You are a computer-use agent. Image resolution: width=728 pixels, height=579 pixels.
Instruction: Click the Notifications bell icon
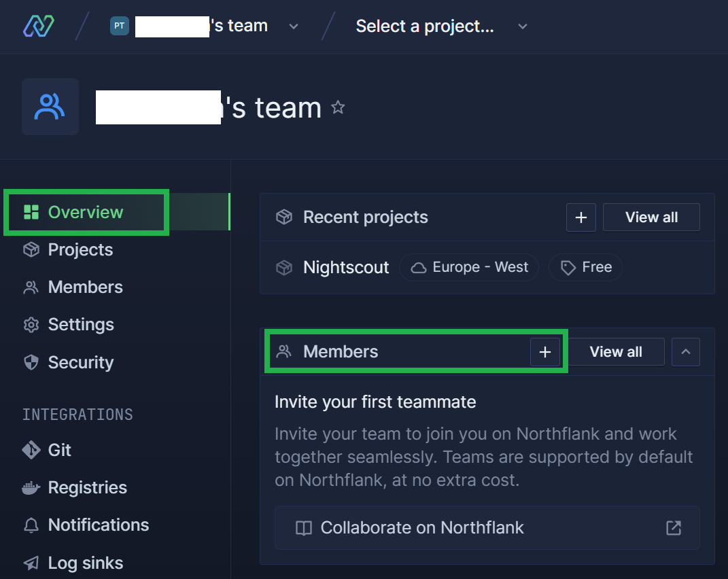pos(31,525)
